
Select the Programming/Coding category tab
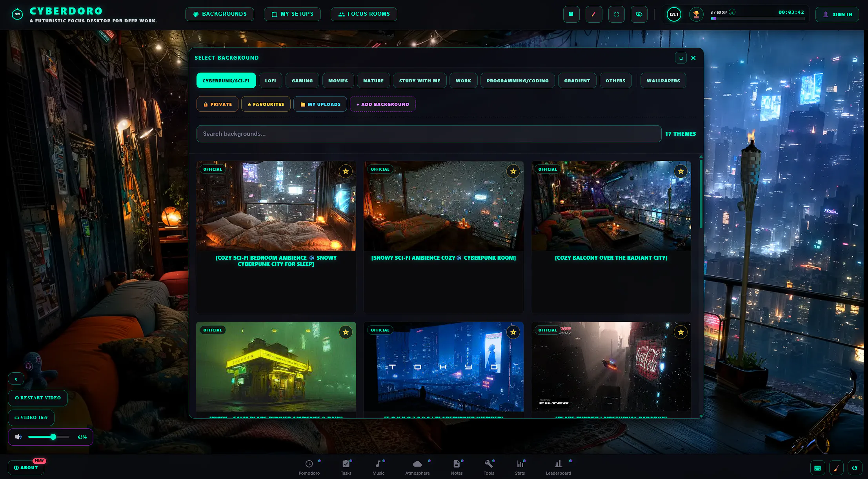pos(517,80)
